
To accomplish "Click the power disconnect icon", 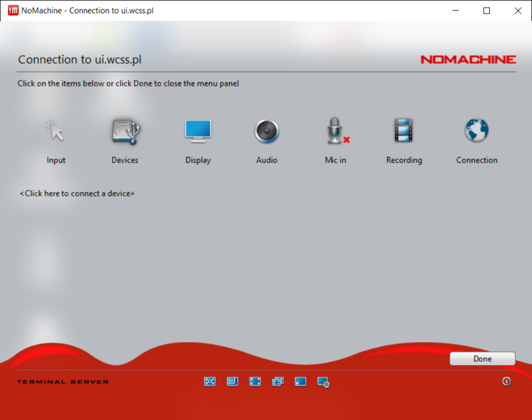I will [506, 382].
